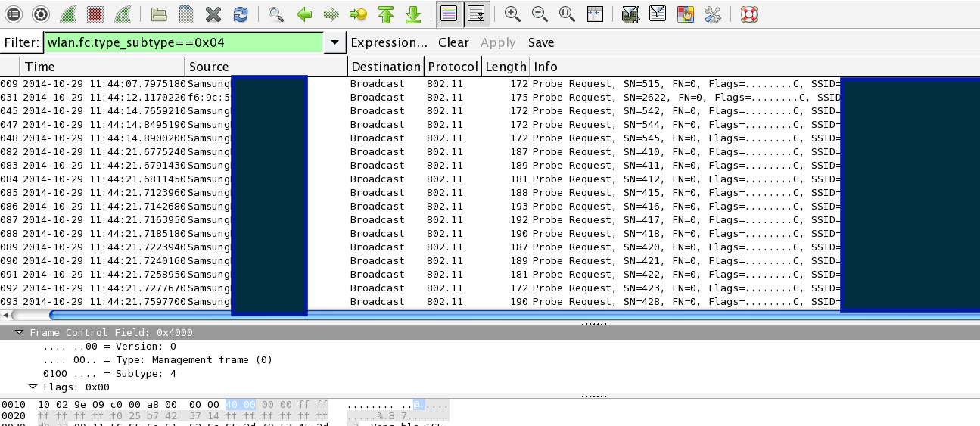980x426 pixels.
Task: Clear the display filter
Action: [453, 43]
